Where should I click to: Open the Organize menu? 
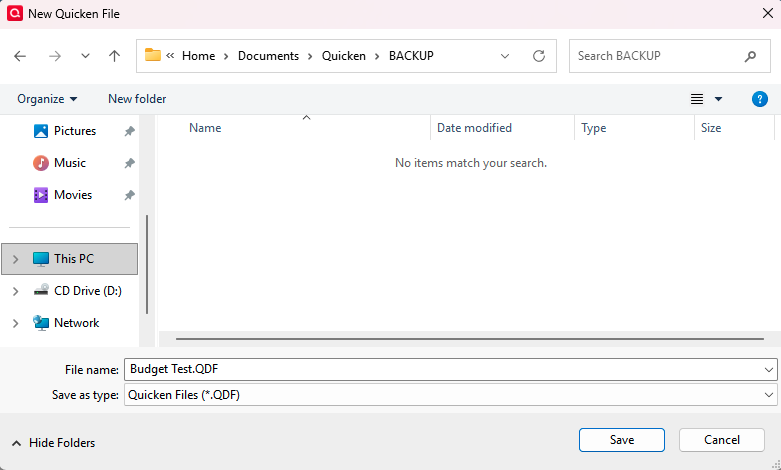[x=47, y=99]
